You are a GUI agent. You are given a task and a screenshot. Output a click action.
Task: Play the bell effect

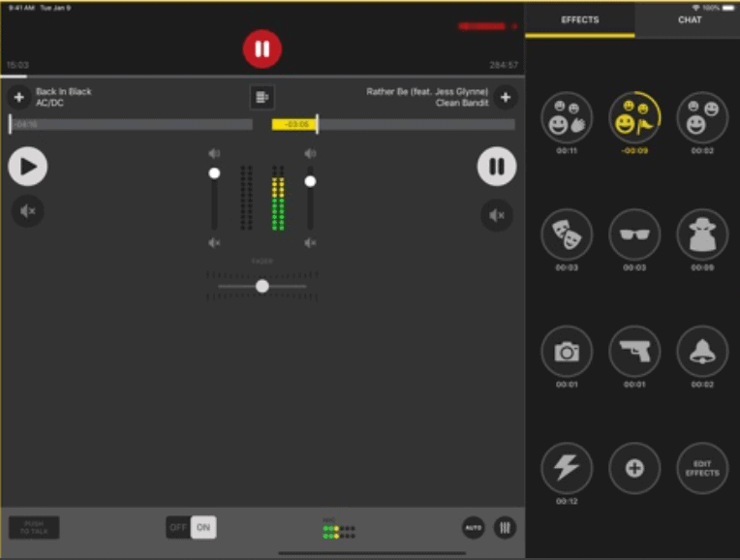tap(702, 351)
